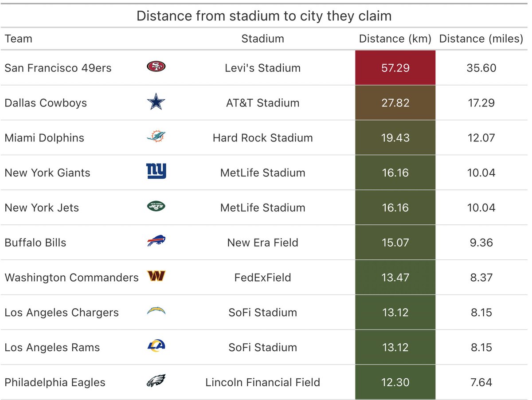Click the 8.37 miles value
The image size is (532, 400).
pos(481,278)
